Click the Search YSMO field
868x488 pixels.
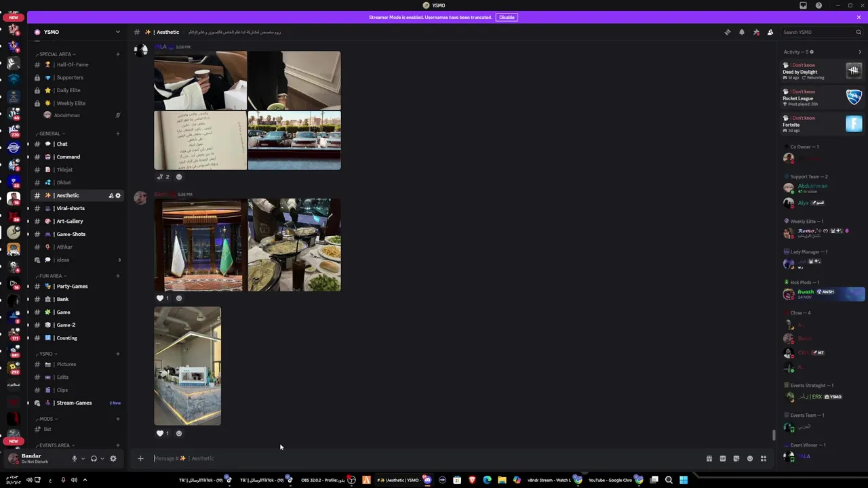tap(821, 32)
